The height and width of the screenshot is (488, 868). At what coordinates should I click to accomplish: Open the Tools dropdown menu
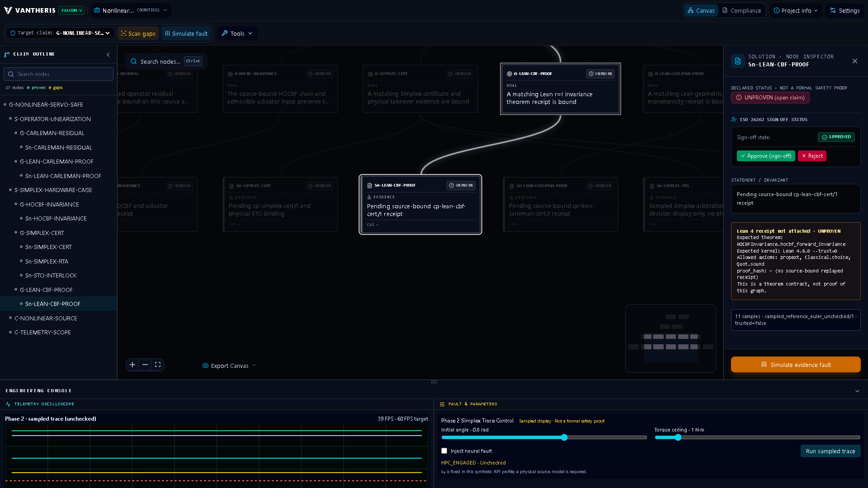tap(237, 33)
